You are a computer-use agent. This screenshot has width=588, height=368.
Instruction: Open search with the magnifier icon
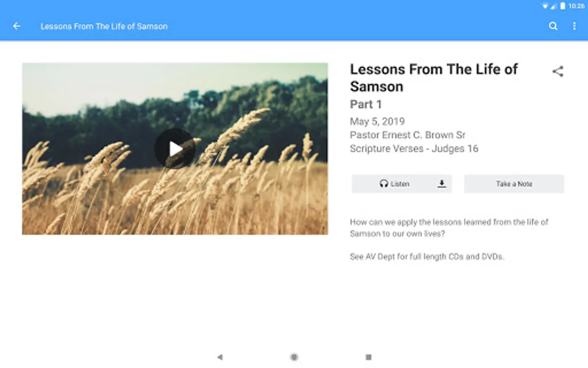coord(553,26)
